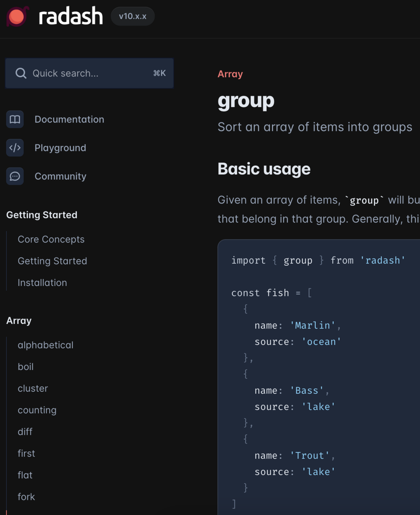The image size is (420, 515).
Task: Click the Array sidebar section heading
Action: pyautogui.click(x=19, y=320)
